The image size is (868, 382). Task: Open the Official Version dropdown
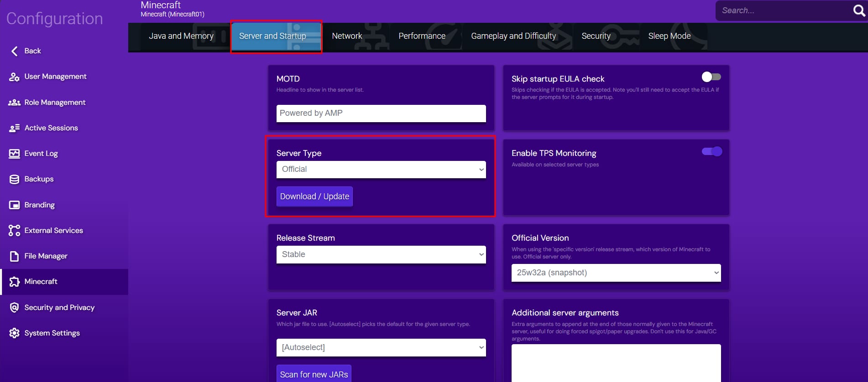coord(616,273)
